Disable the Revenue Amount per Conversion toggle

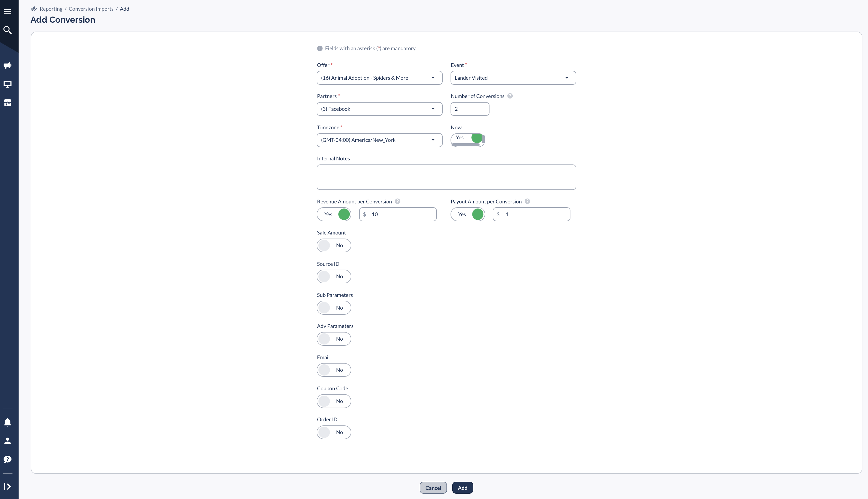(x=334, y=214)
